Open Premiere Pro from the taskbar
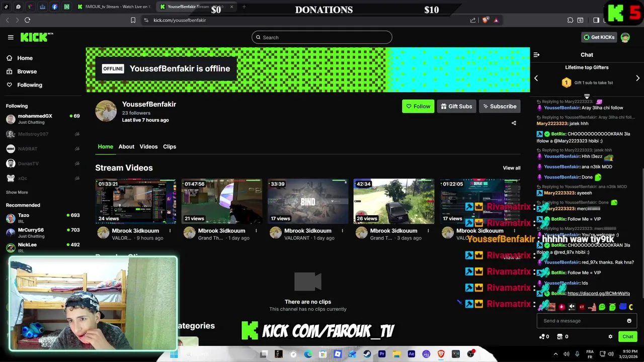This screenshot has height=362, width=644. click(382, 354)
